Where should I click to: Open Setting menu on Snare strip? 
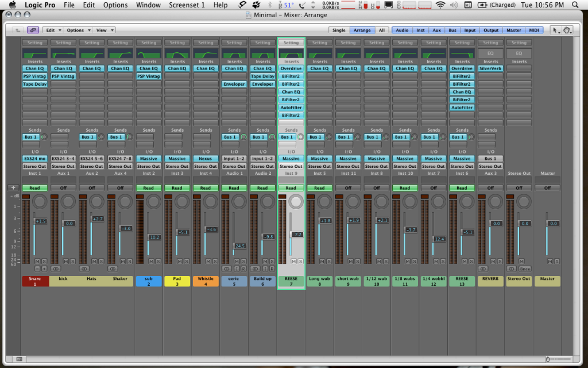click(35, 43)
